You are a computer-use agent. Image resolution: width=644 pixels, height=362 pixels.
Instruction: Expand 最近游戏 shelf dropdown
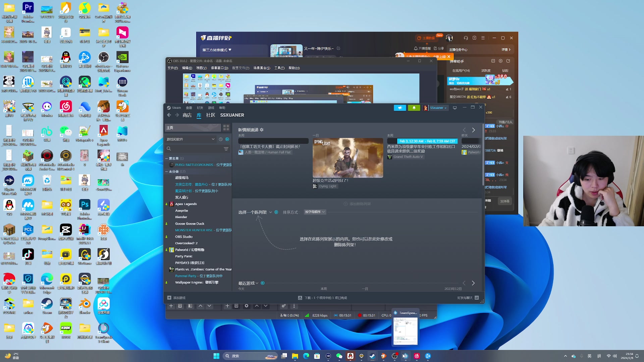(x=248, y=283)
